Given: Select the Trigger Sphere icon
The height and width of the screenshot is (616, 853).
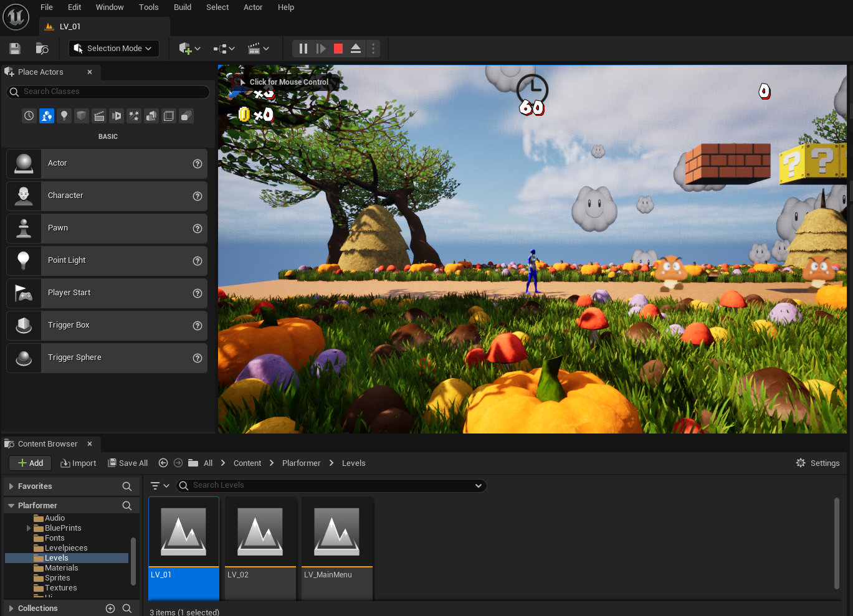Looking at the screenshot, I should tap(24, 358).
